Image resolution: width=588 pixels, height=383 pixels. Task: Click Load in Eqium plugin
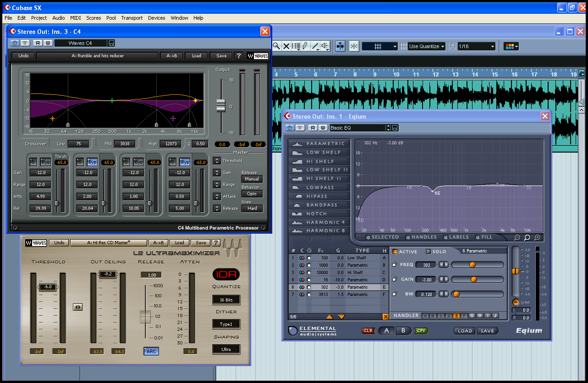[x=465, y=331]
